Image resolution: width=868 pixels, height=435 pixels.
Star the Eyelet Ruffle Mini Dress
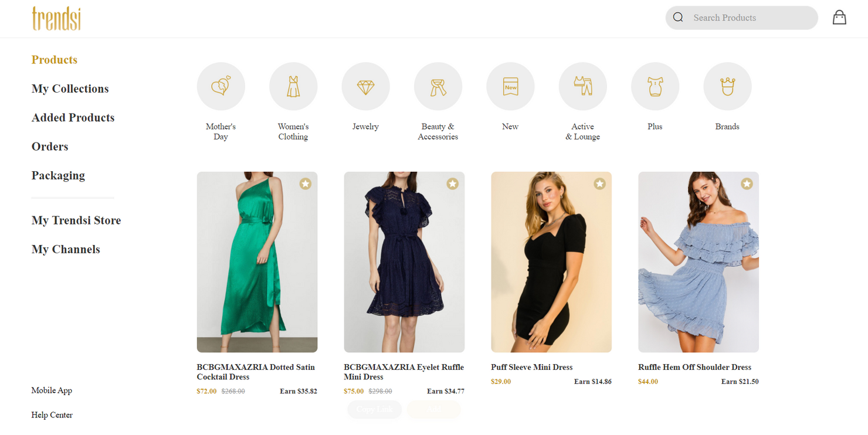click(453, 183)
